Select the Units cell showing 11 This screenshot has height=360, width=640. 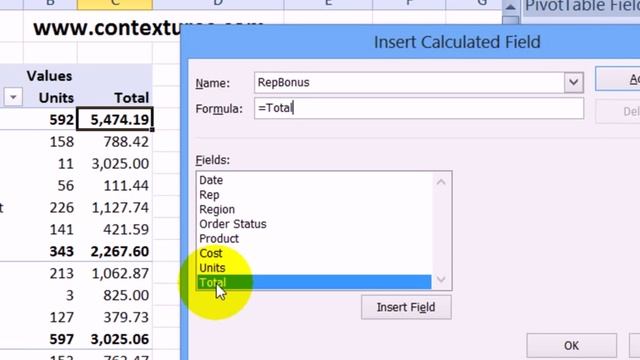tap(51, 164)
